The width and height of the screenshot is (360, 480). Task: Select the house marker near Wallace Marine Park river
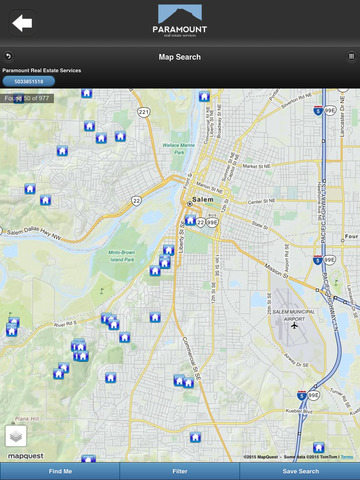204,96
